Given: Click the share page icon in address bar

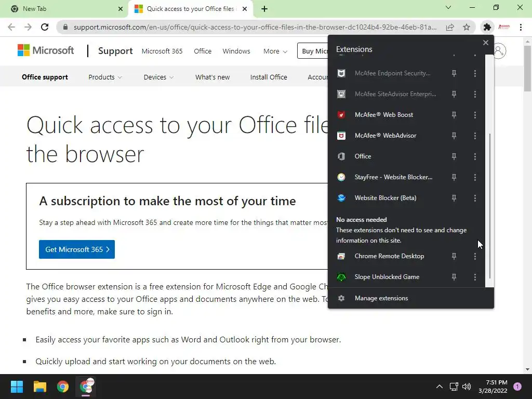Looking at the screenshot, I should tap(450, 27).
